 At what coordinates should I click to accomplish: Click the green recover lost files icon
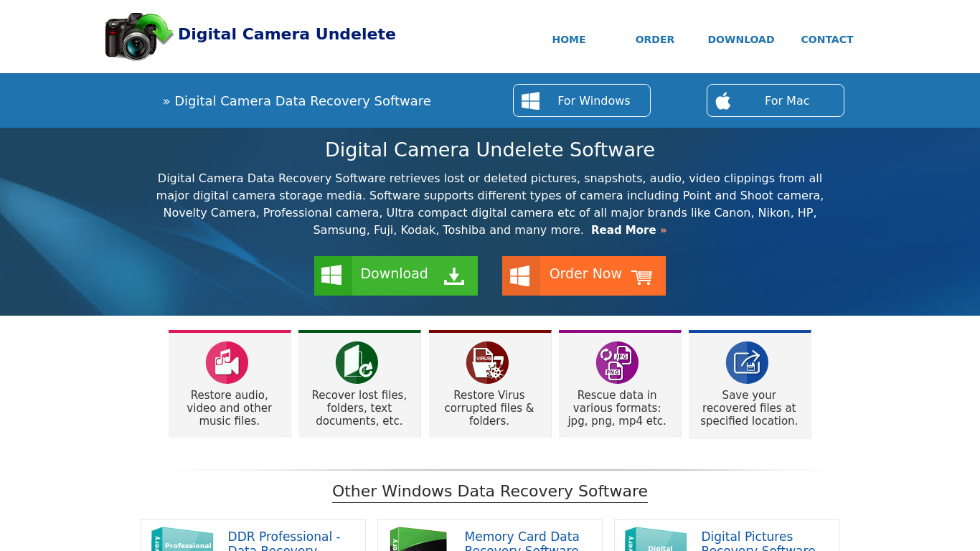(x=357, y=362)
